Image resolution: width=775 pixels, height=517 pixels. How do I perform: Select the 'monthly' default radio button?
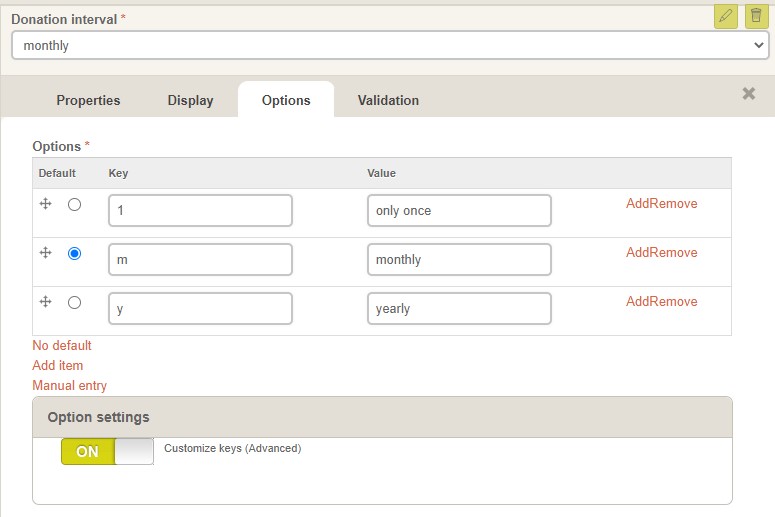coord(75,254)
